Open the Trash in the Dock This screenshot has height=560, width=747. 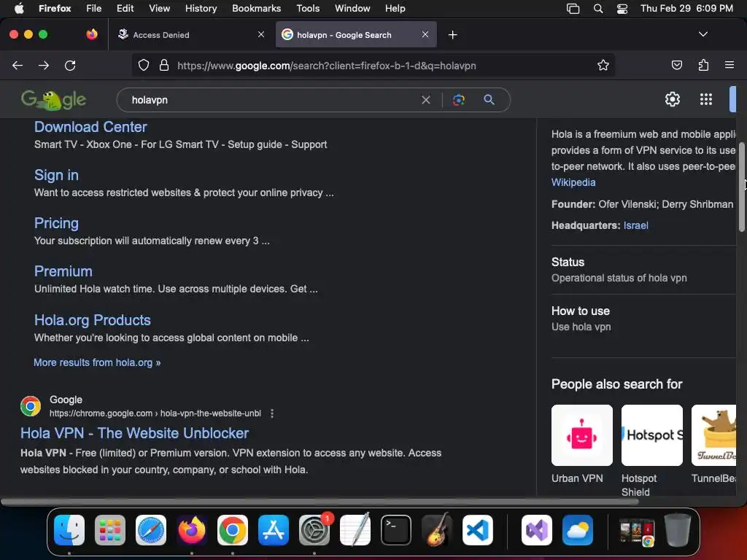click(x=678, y=530)
